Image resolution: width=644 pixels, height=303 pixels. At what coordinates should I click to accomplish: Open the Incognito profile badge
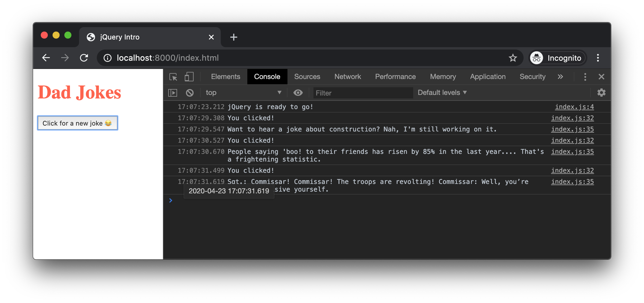pyautogui.click(x=557, y=58)
